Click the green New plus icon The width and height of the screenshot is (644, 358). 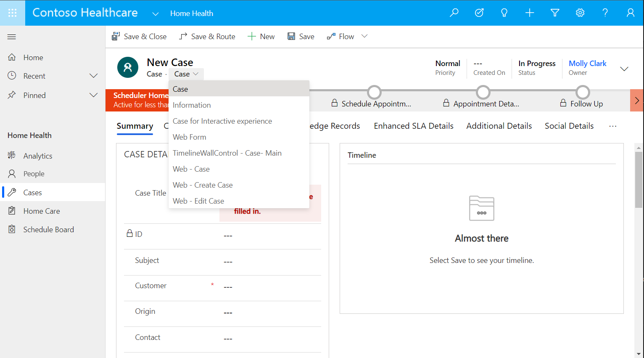(x=252, y=37)
